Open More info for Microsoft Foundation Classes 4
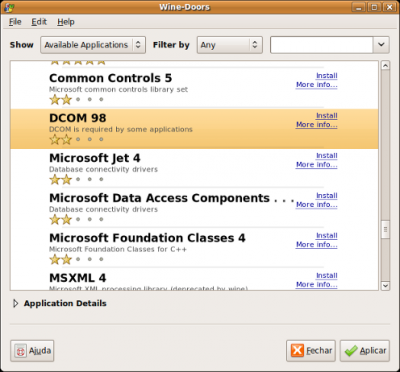Viewport: 400px width, 372px height. (x=317, y=245)
